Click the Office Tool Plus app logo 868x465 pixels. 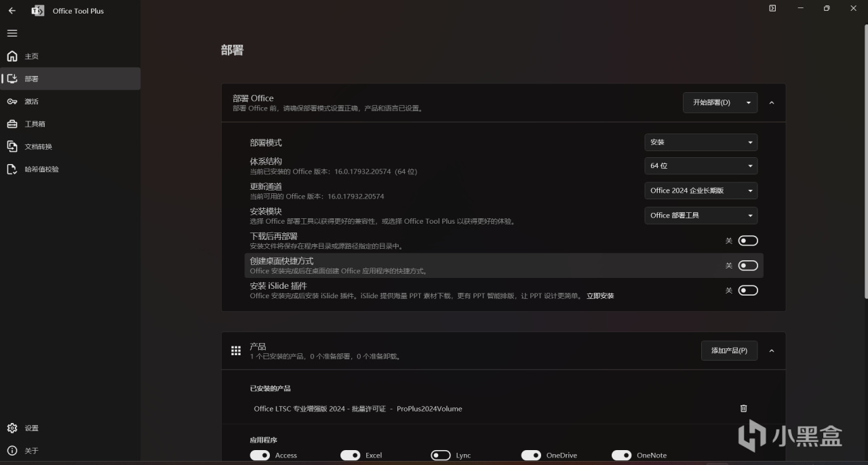click(38, 11)
